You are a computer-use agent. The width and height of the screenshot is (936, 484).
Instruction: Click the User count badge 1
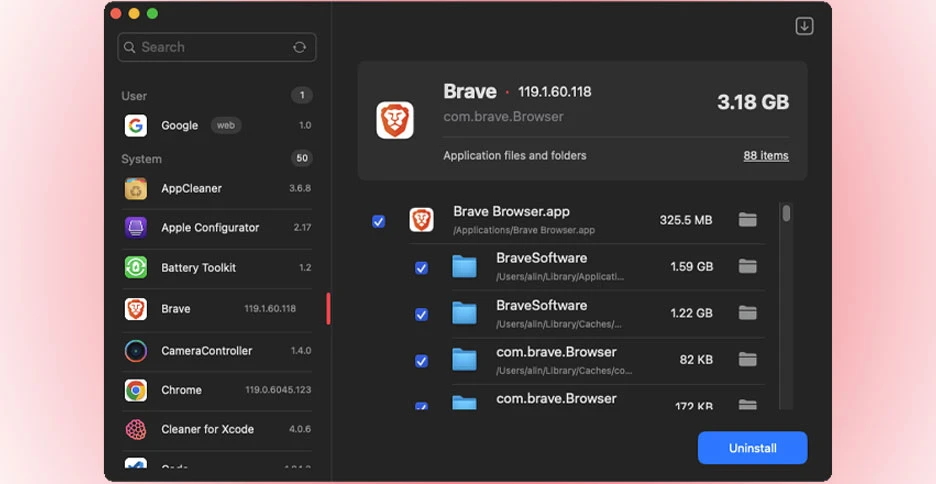point(302,95)
